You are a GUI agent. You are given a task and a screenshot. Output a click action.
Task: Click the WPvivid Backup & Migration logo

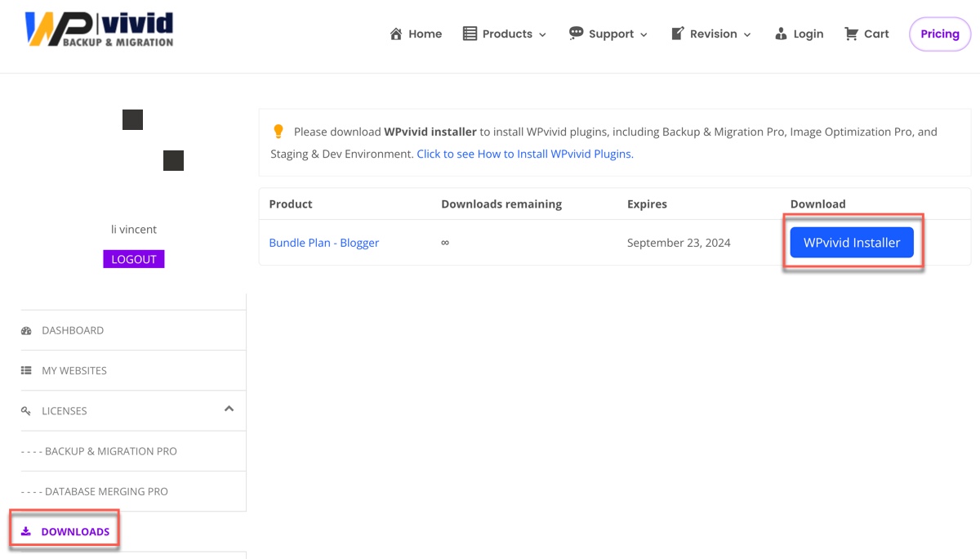click(99, 29)
